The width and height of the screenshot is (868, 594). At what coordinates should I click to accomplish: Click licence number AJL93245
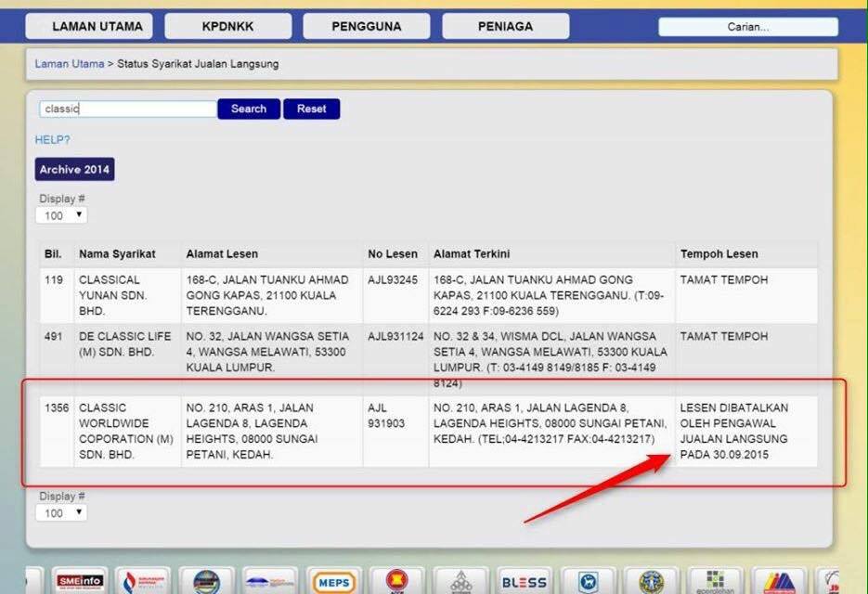coord(393,280)
